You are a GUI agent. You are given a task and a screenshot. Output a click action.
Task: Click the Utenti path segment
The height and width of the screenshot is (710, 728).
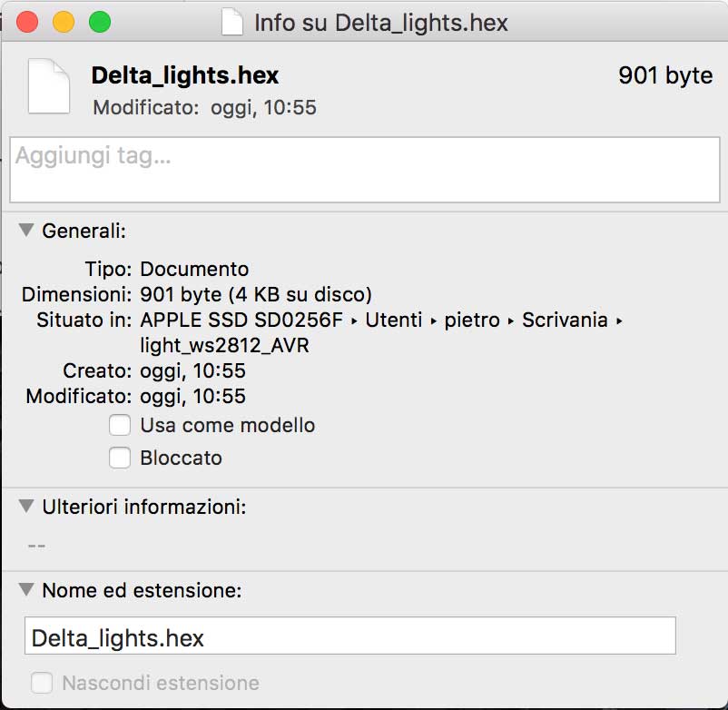click(394, 320)
